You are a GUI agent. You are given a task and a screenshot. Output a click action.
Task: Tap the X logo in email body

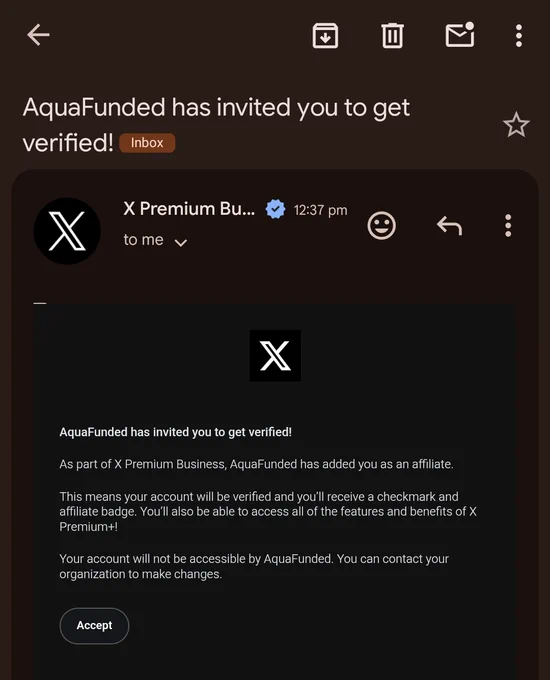tap(275, 356)
